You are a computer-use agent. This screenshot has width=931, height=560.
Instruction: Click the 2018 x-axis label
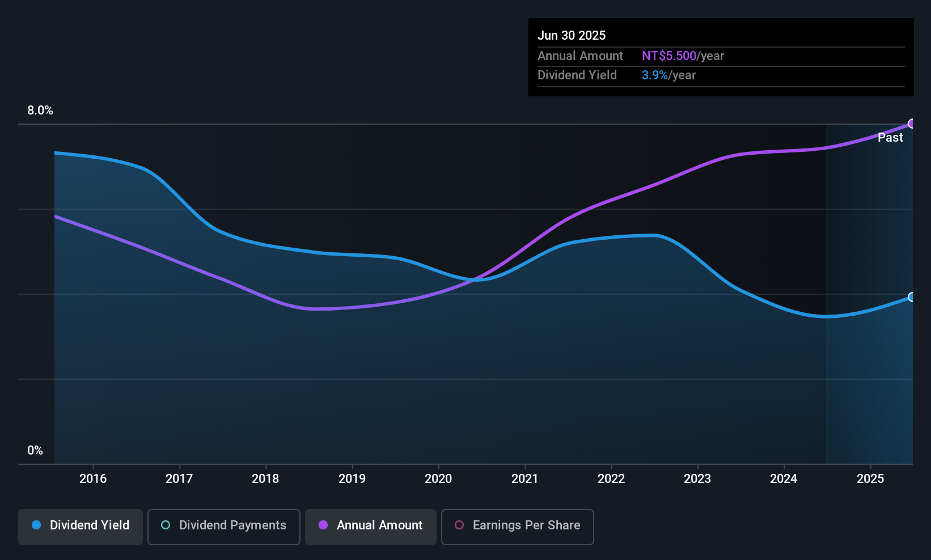265,479
